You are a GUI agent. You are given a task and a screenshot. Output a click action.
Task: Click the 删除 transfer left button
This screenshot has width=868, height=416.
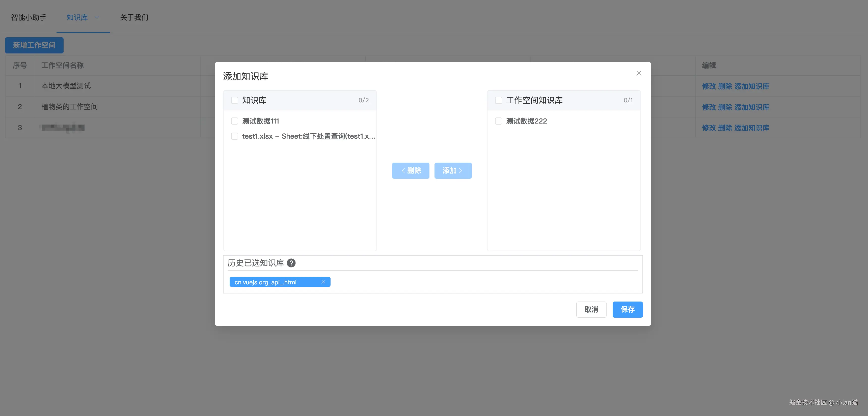pyautogui.click(x=411, y=171)
